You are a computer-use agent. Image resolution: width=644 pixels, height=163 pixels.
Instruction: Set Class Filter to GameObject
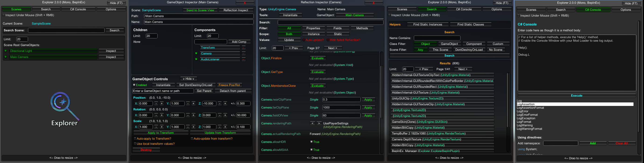coord(449,44)
